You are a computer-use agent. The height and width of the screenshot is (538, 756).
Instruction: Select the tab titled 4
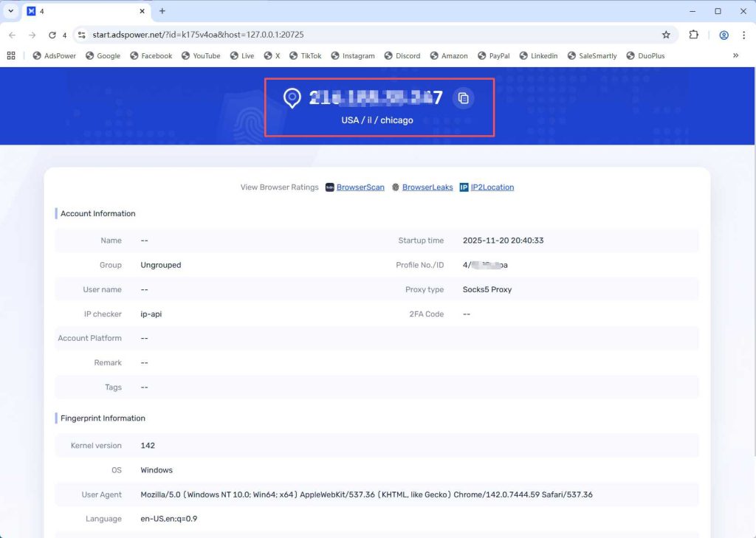(x=81, y=11)
